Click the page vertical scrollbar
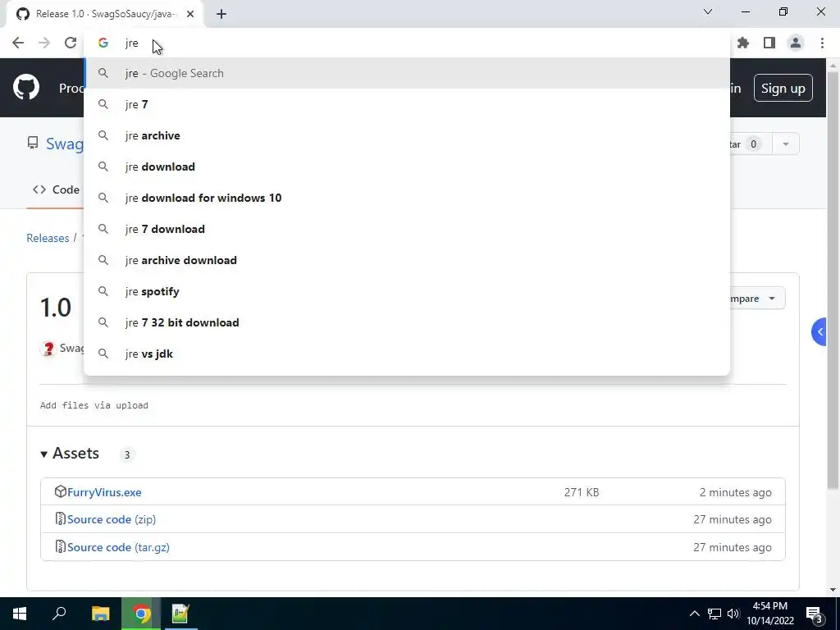This screenshot has width=840, height=630. [833, 281]
